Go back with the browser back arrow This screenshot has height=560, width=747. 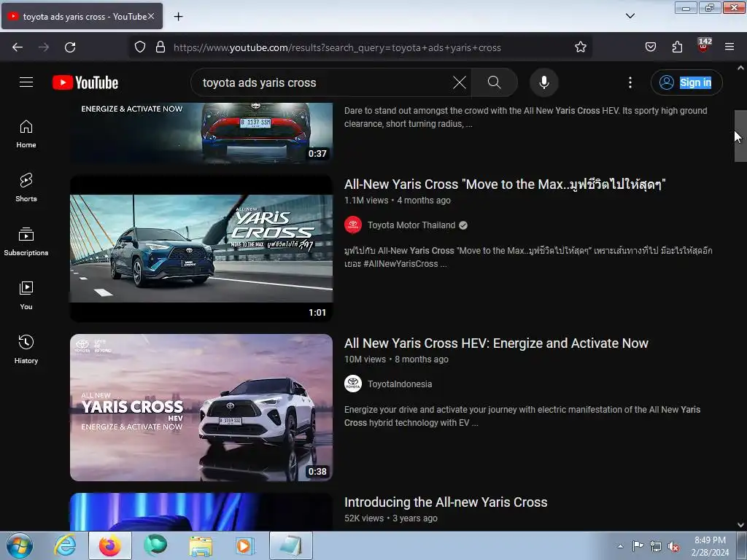click(x=18, y=47)
